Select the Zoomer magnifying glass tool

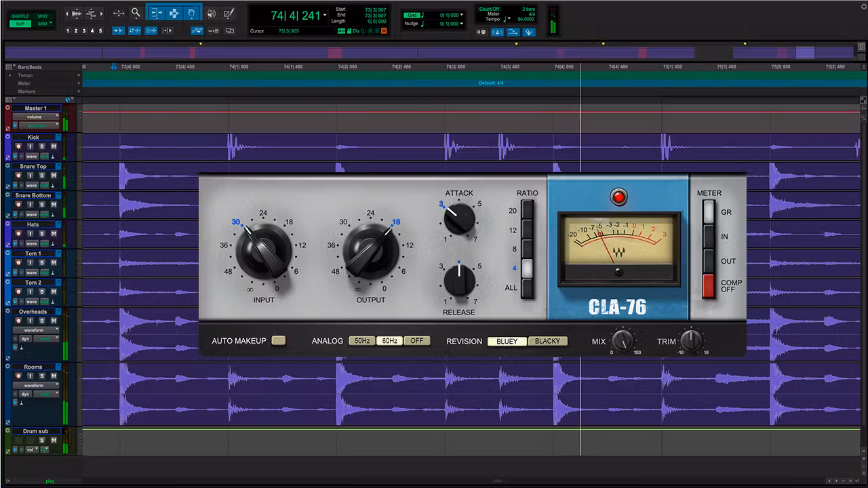click(x=136, y=13)
